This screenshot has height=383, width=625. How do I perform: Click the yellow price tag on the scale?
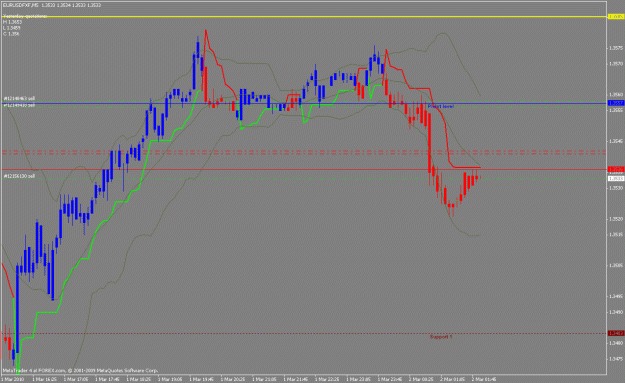click(x=616, y=16)
